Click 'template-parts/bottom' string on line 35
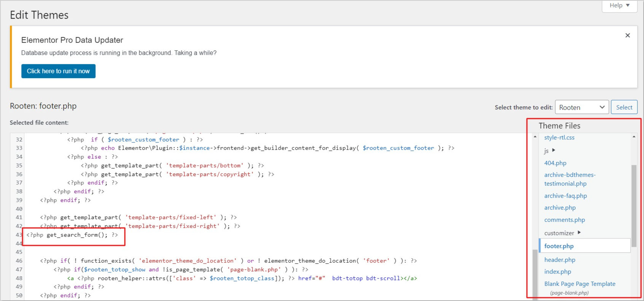The height and width of the screenshot is (301, 644). [205, 165]
